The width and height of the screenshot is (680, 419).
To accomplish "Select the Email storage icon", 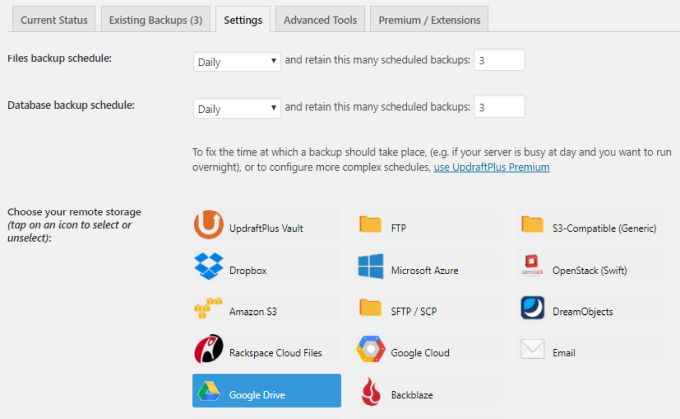I will (533, 351).
